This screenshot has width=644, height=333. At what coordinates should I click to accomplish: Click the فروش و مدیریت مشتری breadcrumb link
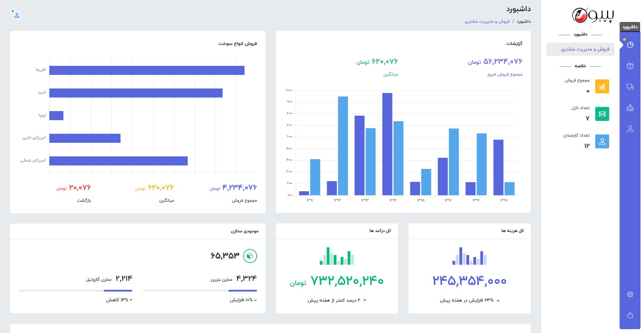tap(487, 22)
